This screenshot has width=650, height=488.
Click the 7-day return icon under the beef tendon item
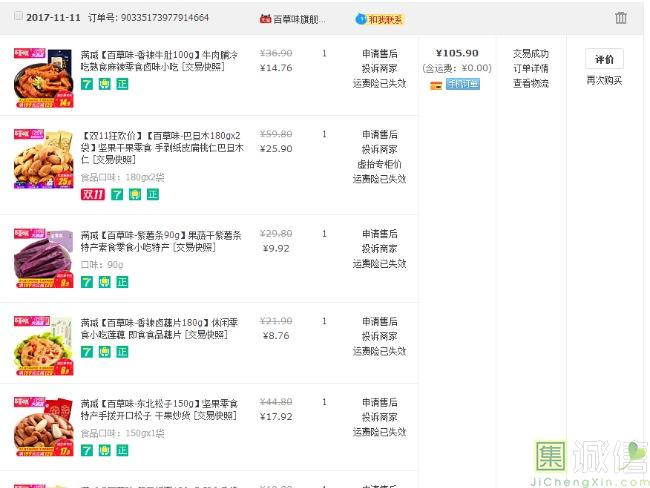(x=87, y=84)
